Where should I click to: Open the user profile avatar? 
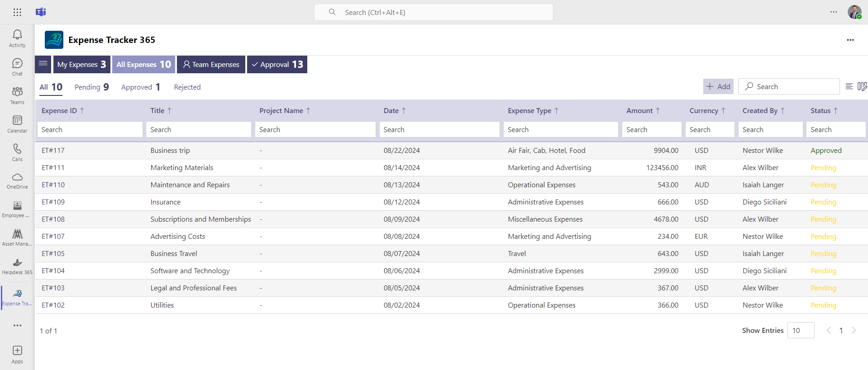click(x=854, y=12)
